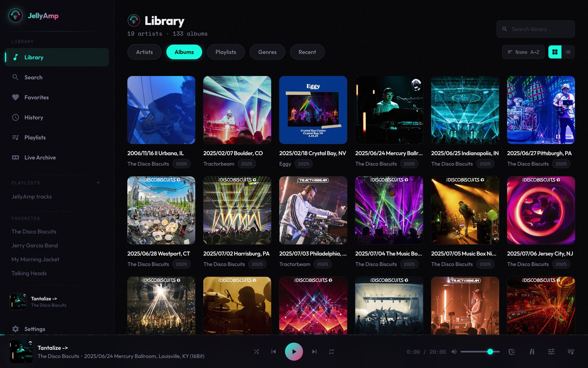Select the History sidebar icon
This screenshot has height=368, width=588.
[16, 117]
